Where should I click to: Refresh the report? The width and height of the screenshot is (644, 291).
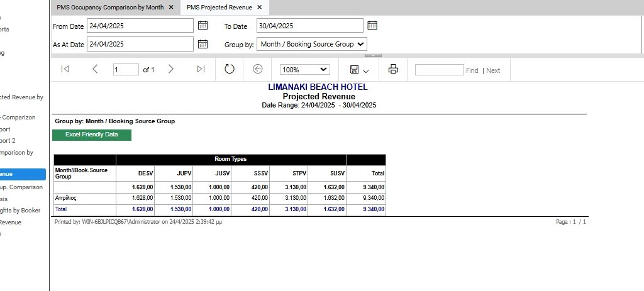click(x=230, y=69)
